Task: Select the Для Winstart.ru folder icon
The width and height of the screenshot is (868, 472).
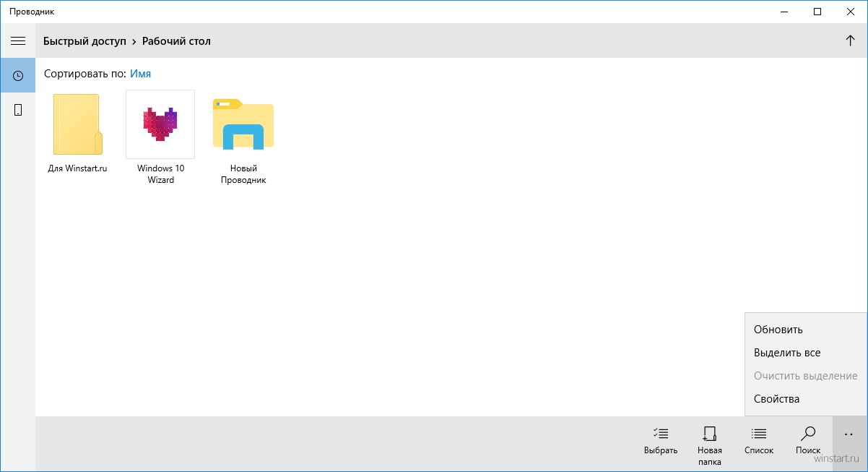Action: coord(77,124)
